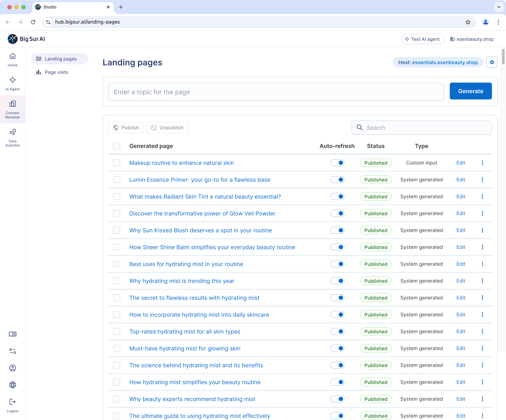Click the Generate button
The width and height of the screenshot is (506, 420).
[470, 91]
